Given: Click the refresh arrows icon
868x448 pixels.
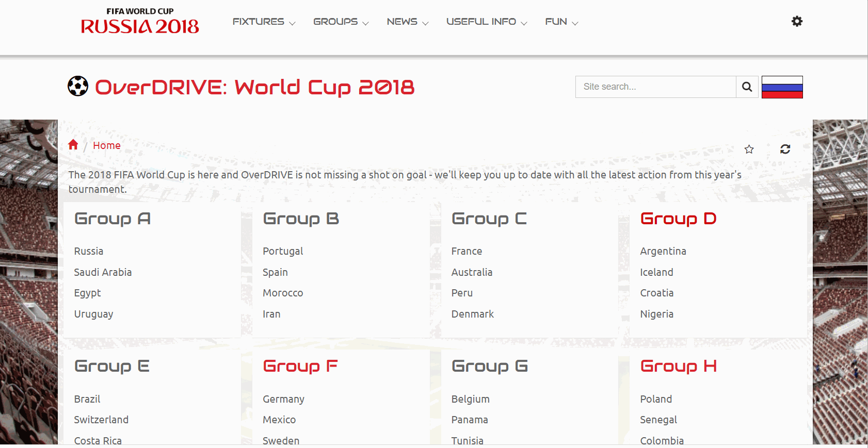Looking at the screenshot, I should pyautogui.click(x=785, y=149).
